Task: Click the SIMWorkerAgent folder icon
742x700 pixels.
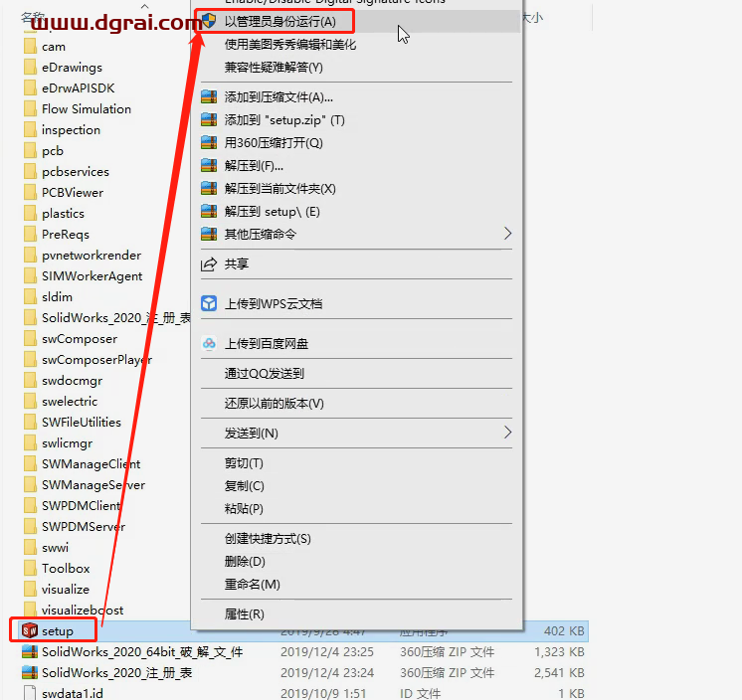Action: tap(30, 275)
